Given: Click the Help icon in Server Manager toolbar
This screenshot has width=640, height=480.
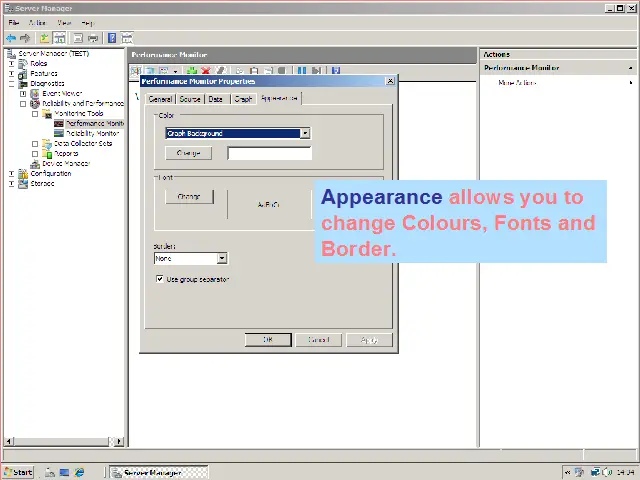Looking at the screenshot, I should [x=112, y=38].
